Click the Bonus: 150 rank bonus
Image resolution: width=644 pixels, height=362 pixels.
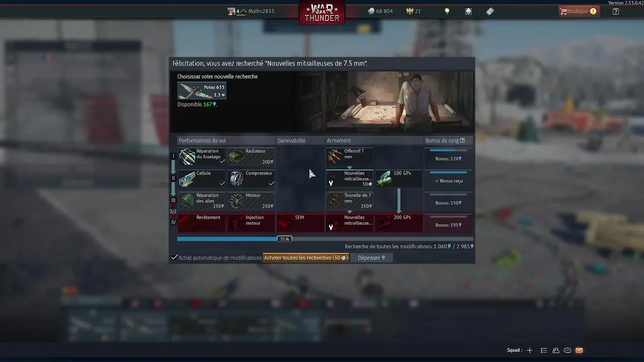coord(448,201)
